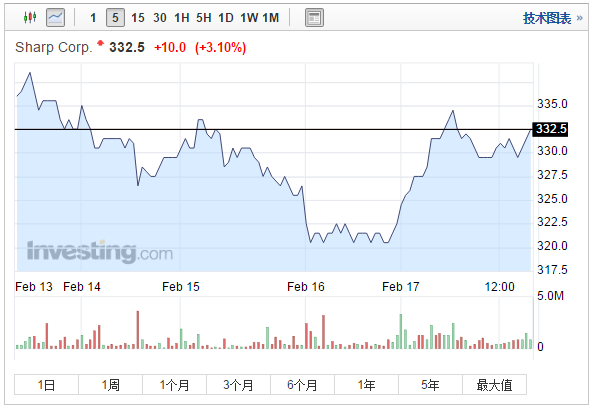Screen dimensions: 592x408
Task: Click the 12:00 time label
Action: (500, 287)
